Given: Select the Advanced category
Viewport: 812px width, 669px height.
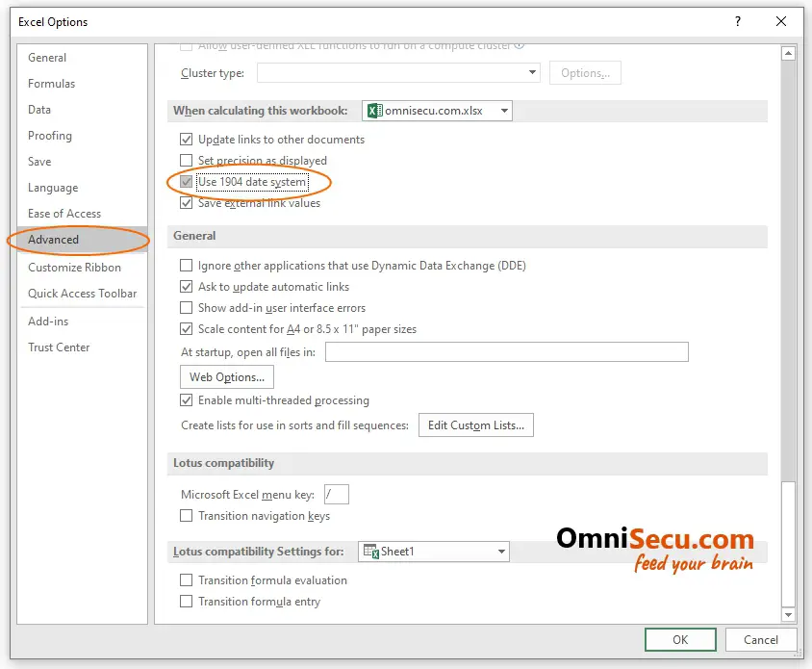Looking at the screenshot, I should click(82, 240).
